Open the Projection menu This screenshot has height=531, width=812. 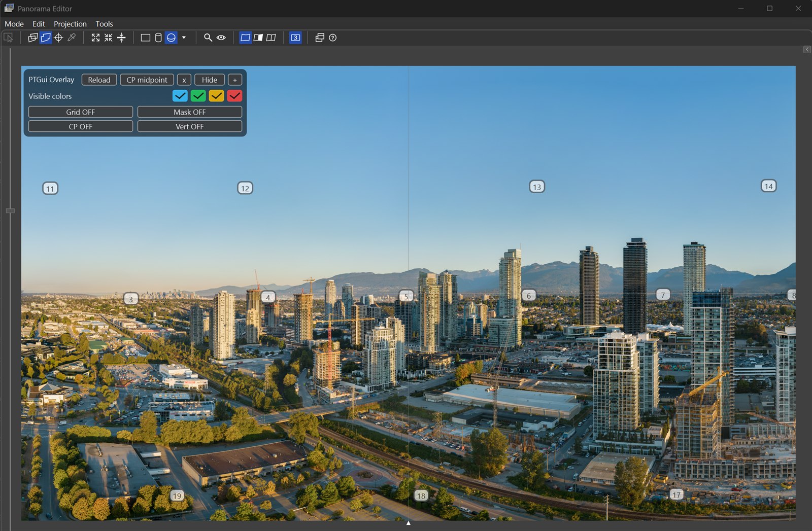pos(70,24)
